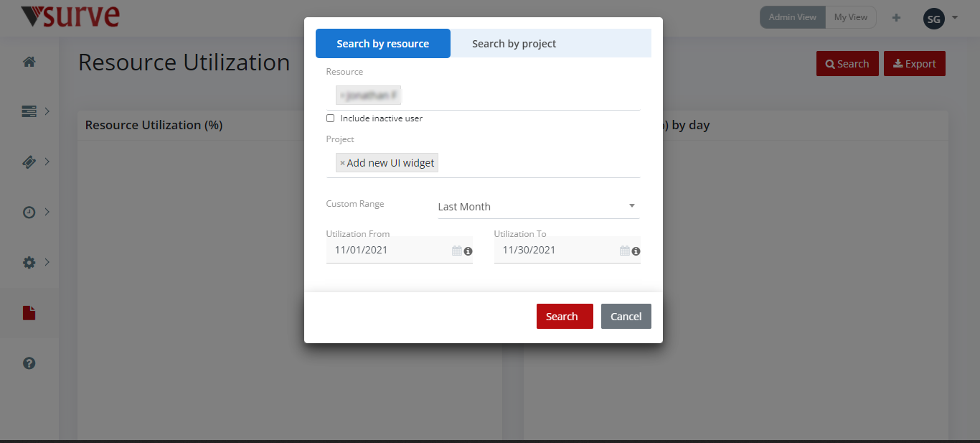This screenshot has height=443, width=980.
Task: Click the Resource Utilization page title
Action: click(x=184, y=62)
